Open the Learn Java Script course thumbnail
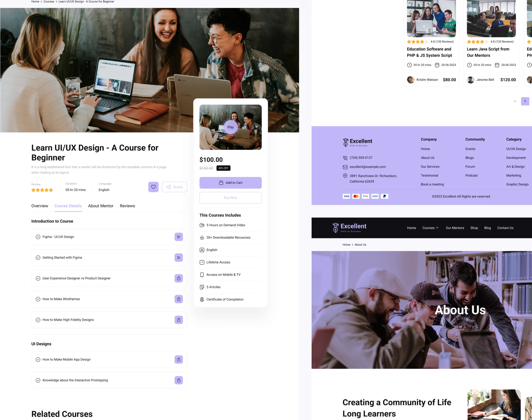 491,19
